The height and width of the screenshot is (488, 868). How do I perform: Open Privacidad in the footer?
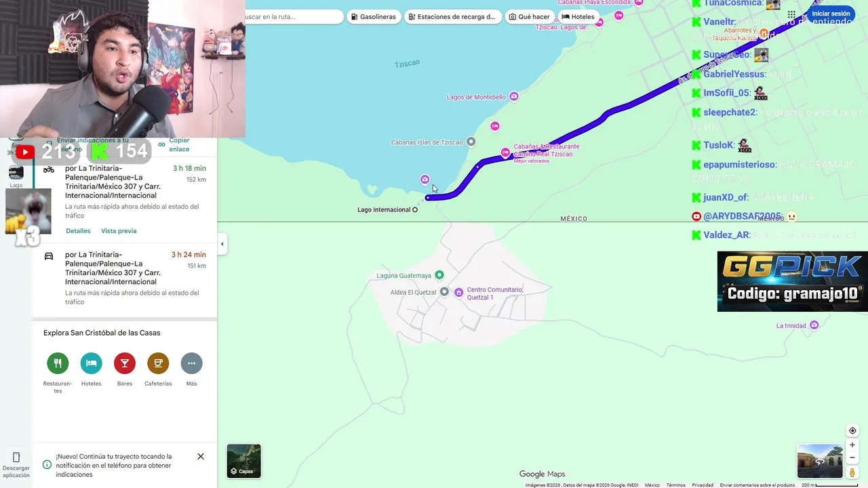point(703,485)
